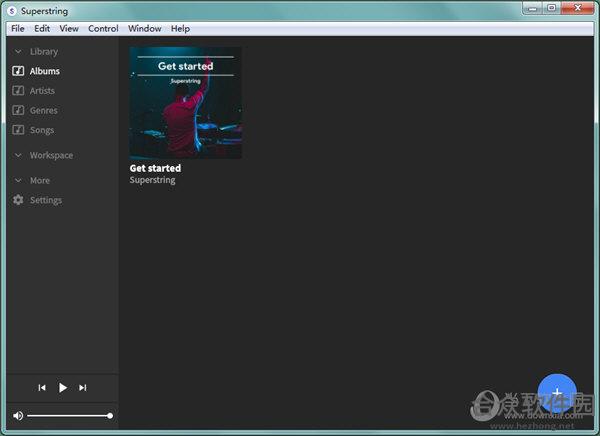This screenshot has width=600, height=436.
Task: Open the Control menu
Action: 103,28
